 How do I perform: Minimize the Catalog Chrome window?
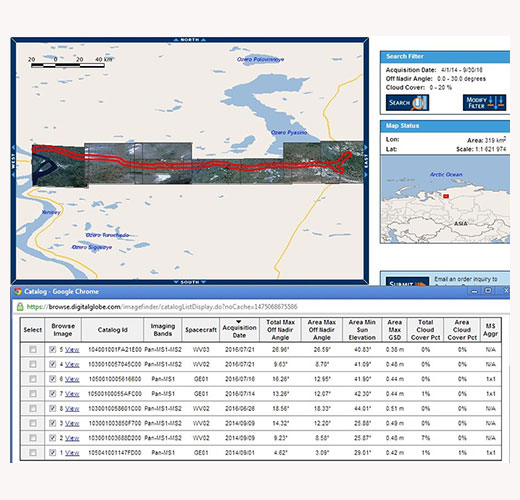click(x=474, y=291)
